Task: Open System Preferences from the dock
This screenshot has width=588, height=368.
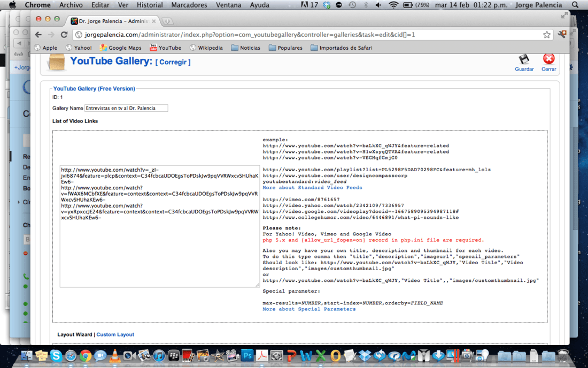Action: pyautogui.click(x=276, y=356)
